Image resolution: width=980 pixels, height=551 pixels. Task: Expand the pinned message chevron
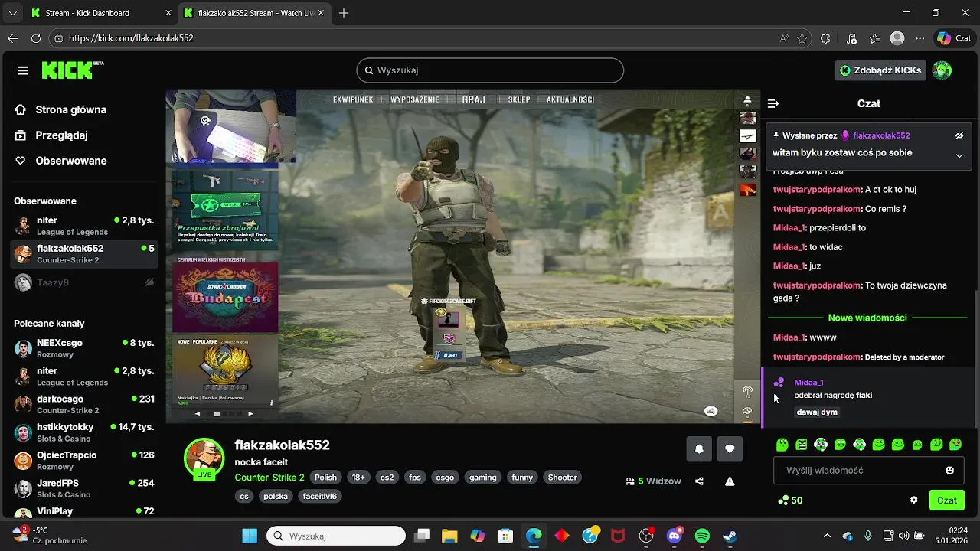pyautogui.click(x=959, y=155)
